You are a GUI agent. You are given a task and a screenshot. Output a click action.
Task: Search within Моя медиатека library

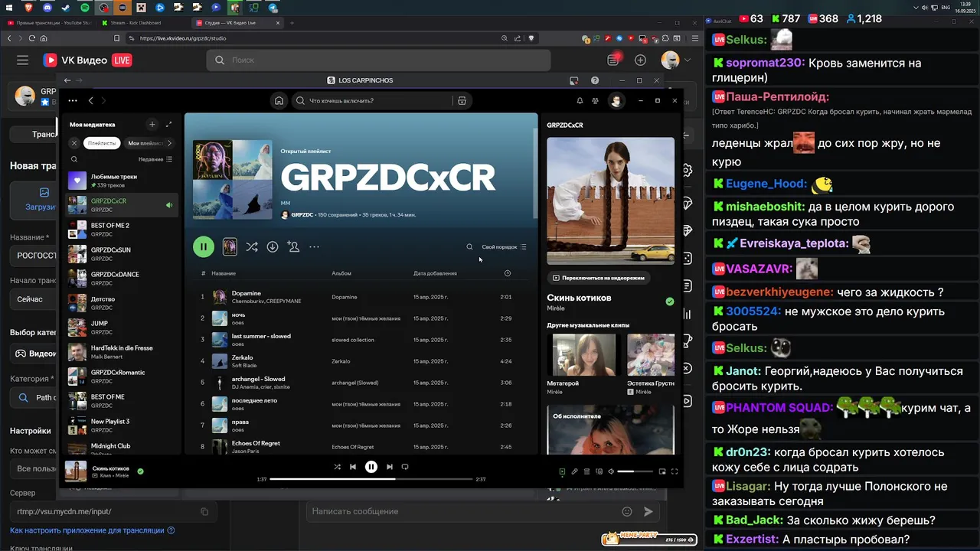click(74, 159)
